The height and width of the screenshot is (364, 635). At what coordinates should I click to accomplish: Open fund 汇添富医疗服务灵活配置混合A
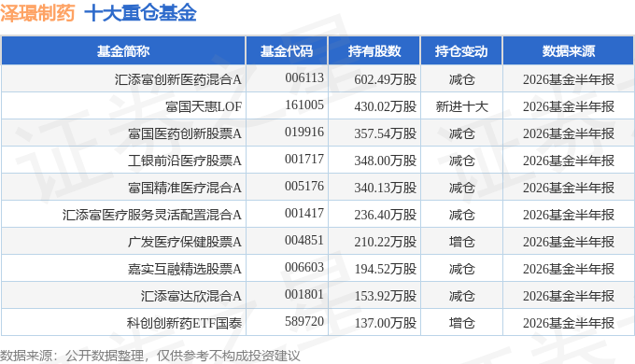pyautogui.click(x=152, y=215)
